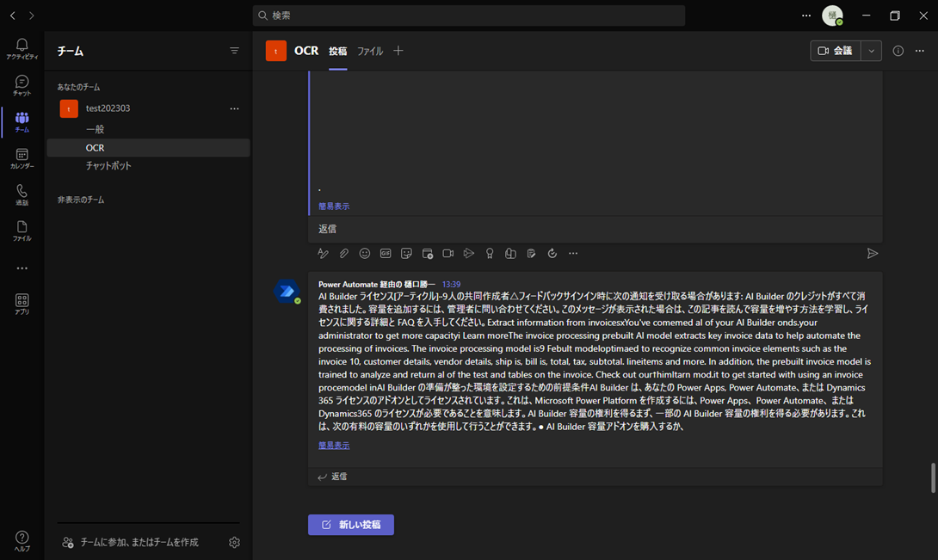The height and width of the screenshot is (560, 938).
Task: Attach a file with the paperclip icon
Action: 344,254
